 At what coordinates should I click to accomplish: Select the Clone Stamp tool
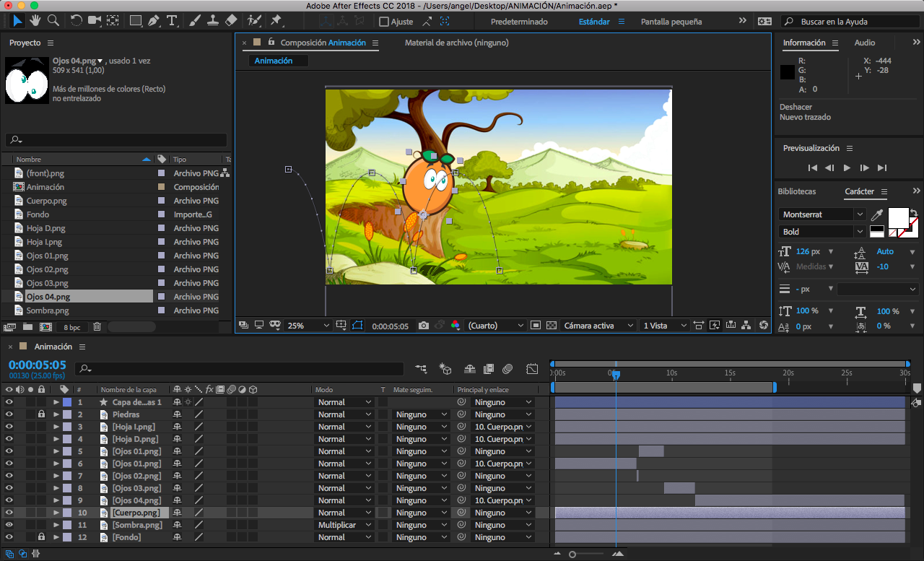point(213,21)
